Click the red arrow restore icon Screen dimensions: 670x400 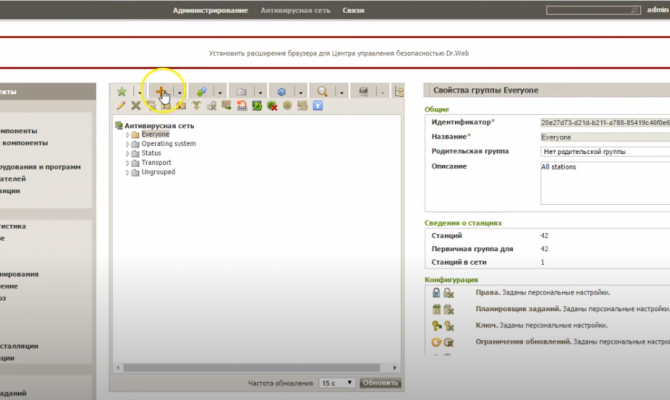click(242, 106)
